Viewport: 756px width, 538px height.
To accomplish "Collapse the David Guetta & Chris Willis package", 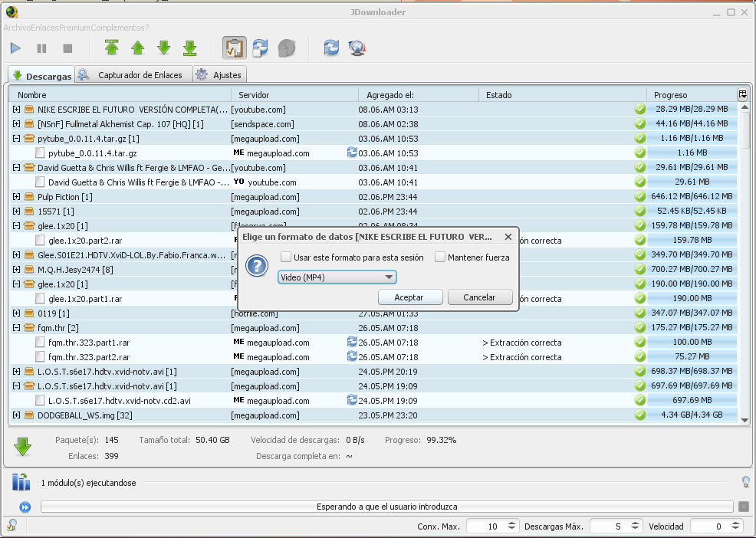I will 16,168.
